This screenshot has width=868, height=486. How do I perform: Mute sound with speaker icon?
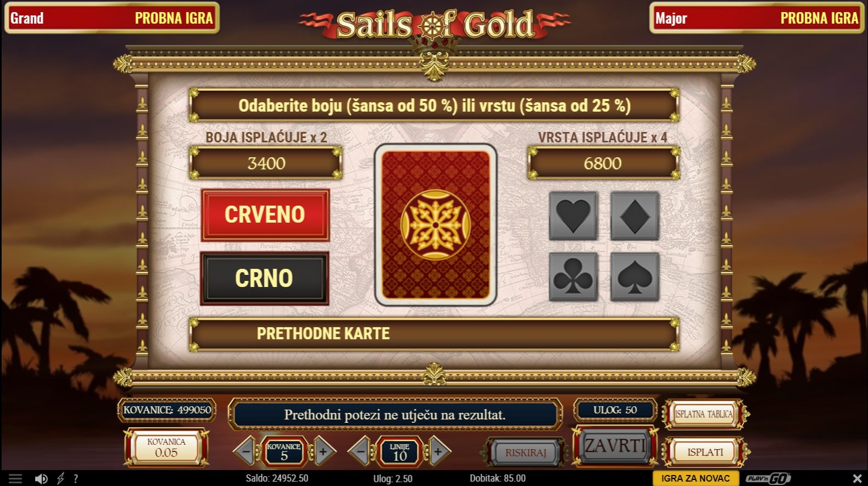(41, 478)
